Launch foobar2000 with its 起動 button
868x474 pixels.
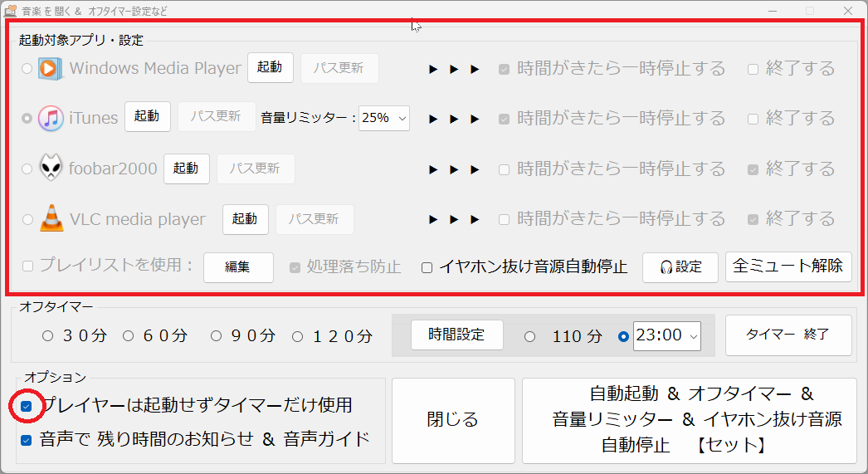[187, 169]
